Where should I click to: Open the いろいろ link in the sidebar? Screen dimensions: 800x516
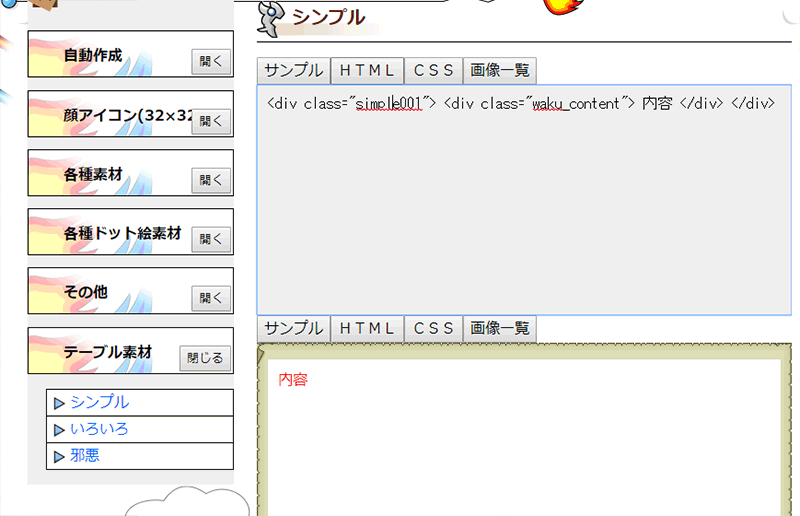[99, 429]
